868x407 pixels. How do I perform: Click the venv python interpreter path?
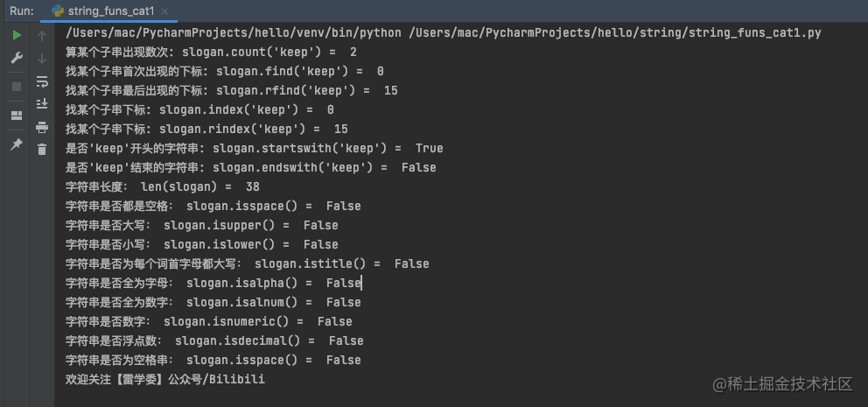(x=233, y=32)
